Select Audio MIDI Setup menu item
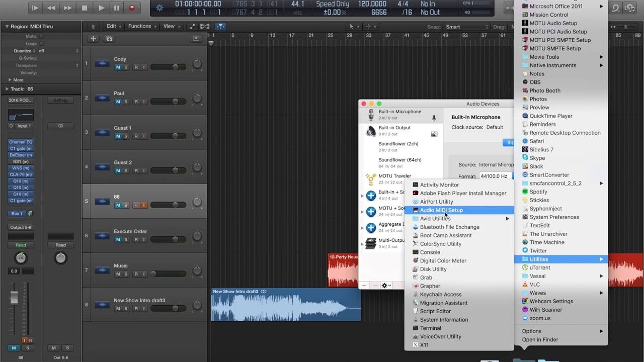Image resolution: width=644 pixels, height=362 pixels. [x=459, y=210]
